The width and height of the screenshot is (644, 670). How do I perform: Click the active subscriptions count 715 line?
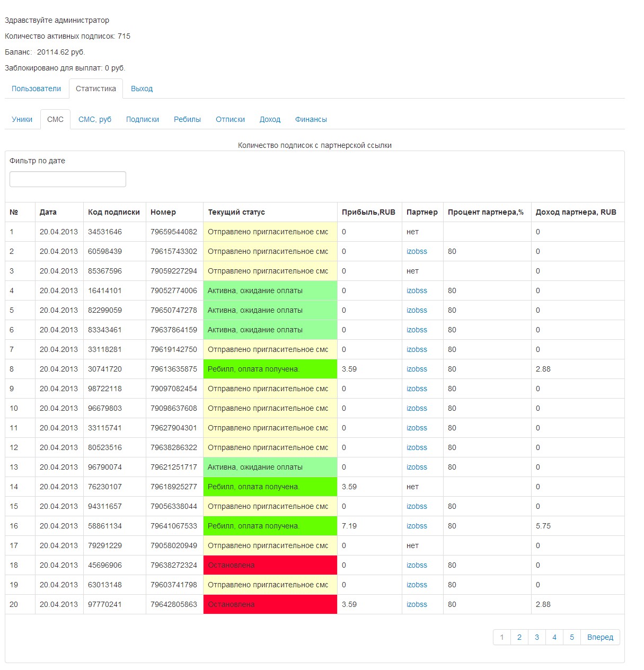click(x=67, y=36)
